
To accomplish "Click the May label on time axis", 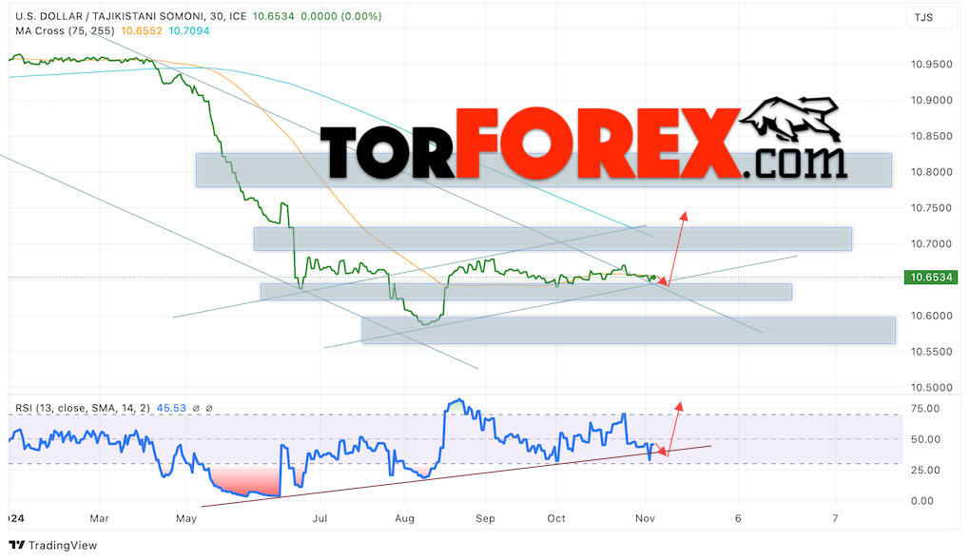I will [186, 518].
